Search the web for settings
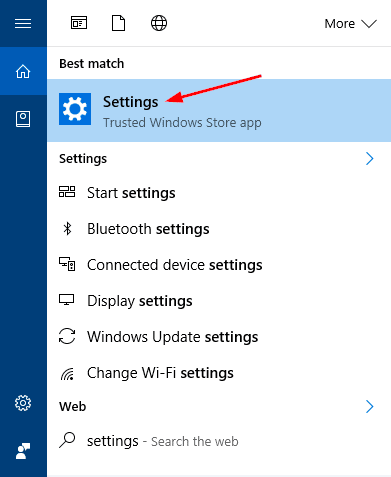 pos(219,441)
